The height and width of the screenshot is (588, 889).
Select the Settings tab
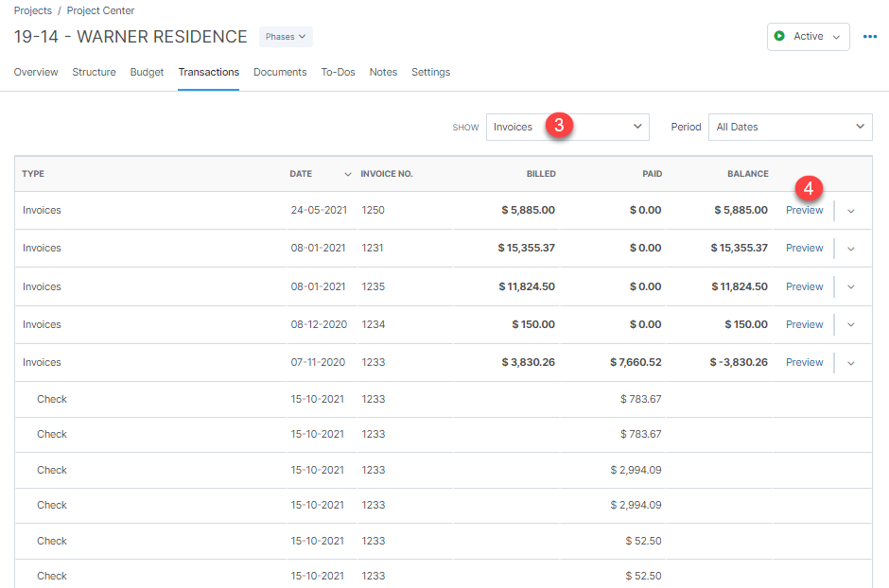(430, 72)
